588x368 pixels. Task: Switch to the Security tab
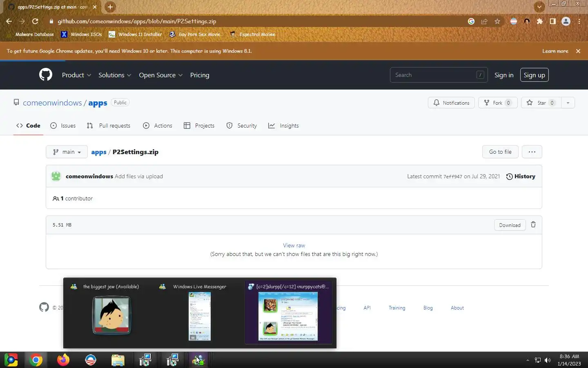point(242,126)
